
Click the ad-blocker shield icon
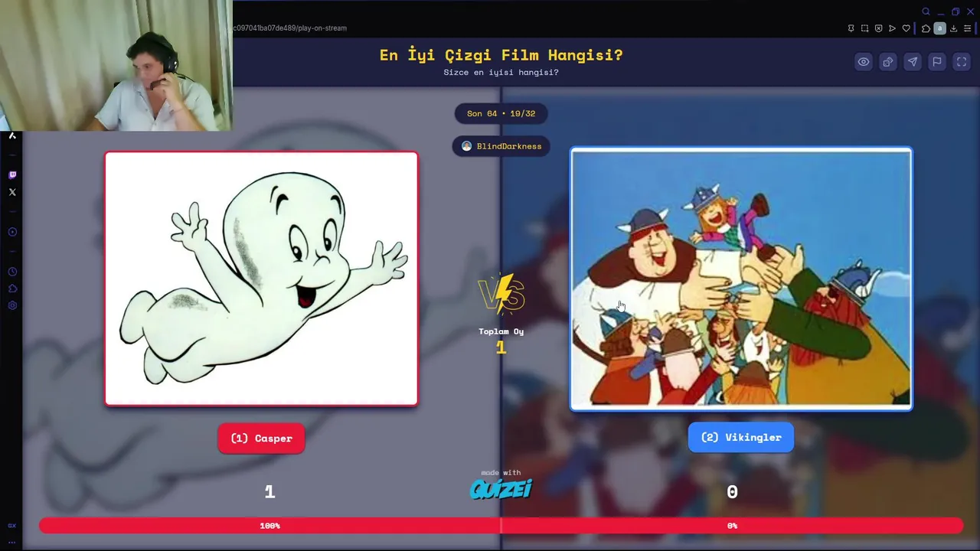pos(878,28)
